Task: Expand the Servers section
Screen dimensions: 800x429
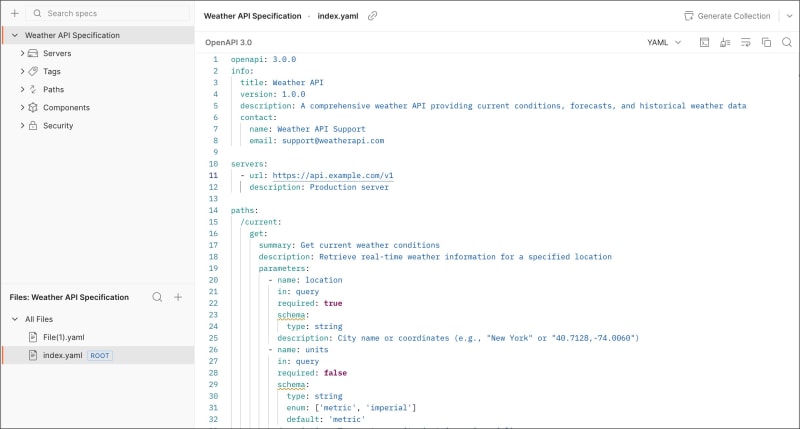Action: (x=22, y=53)
